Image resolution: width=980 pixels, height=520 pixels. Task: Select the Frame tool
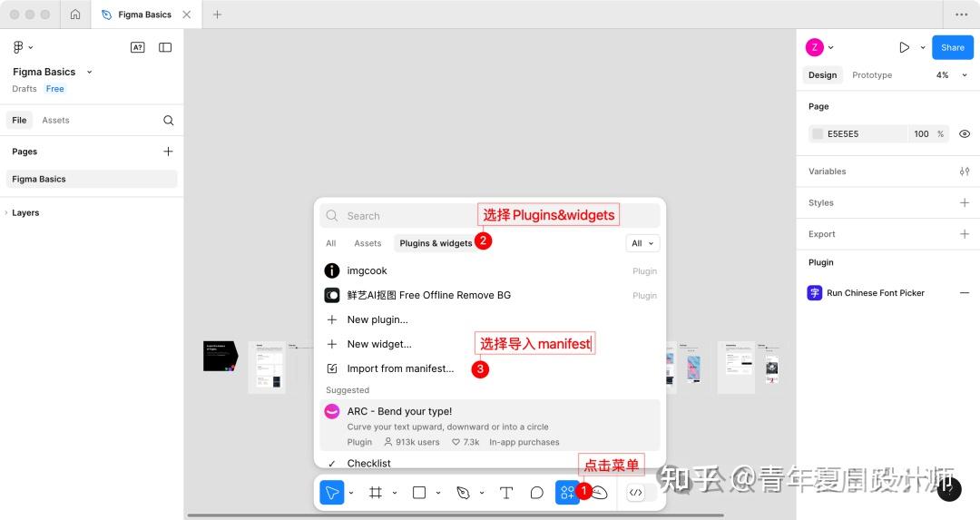376,493
